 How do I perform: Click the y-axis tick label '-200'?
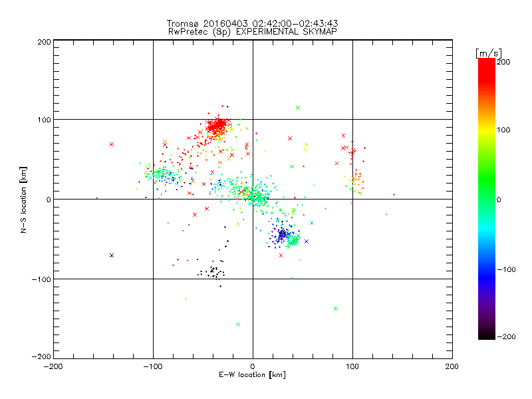(41, 356)
